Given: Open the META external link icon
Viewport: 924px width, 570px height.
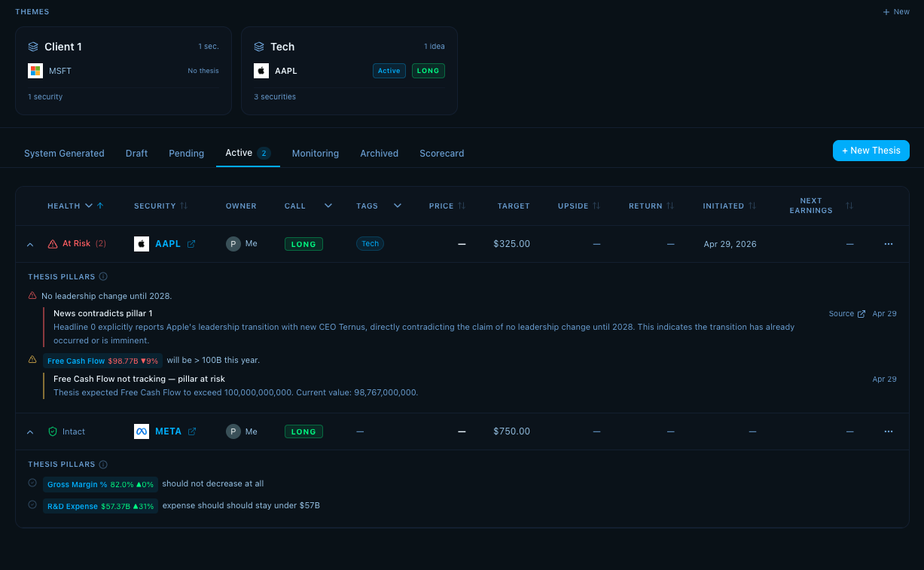Looking at the screenshot, I should point(192,431).
